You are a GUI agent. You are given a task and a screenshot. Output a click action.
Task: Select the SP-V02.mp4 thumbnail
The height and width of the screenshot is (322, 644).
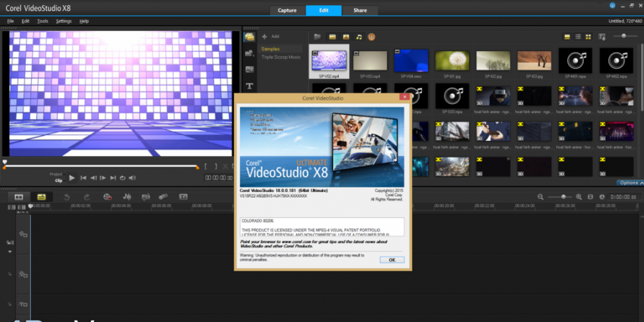329,62
